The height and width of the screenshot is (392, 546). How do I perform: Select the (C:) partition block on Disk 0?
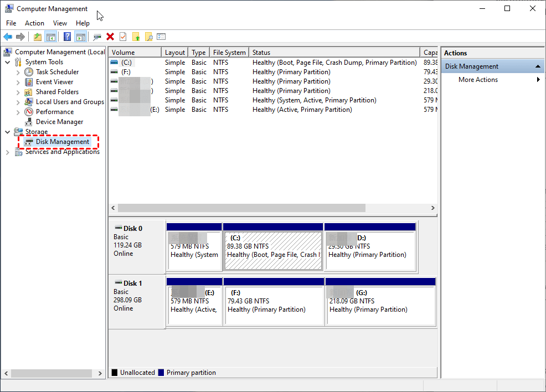pos(273,250)
